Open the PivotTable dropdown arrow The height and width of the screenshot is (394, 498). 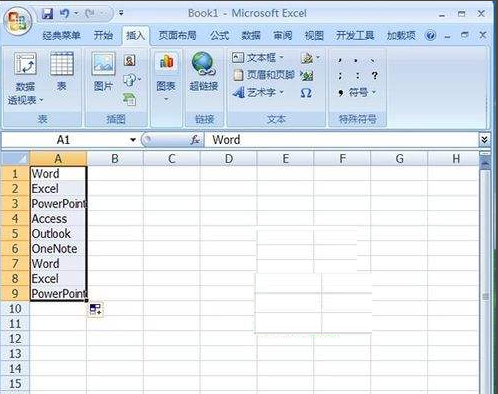point(41,100)
